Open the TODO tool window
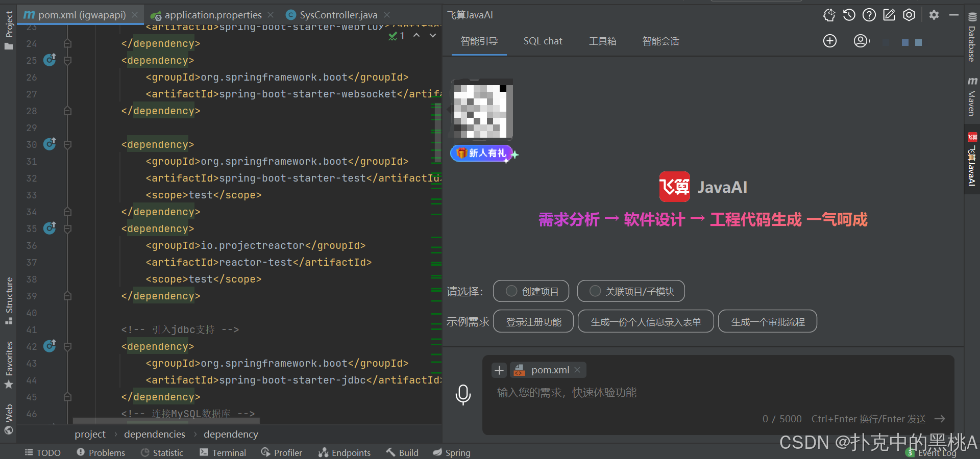The image size is (980, 459). pos(43,452)
